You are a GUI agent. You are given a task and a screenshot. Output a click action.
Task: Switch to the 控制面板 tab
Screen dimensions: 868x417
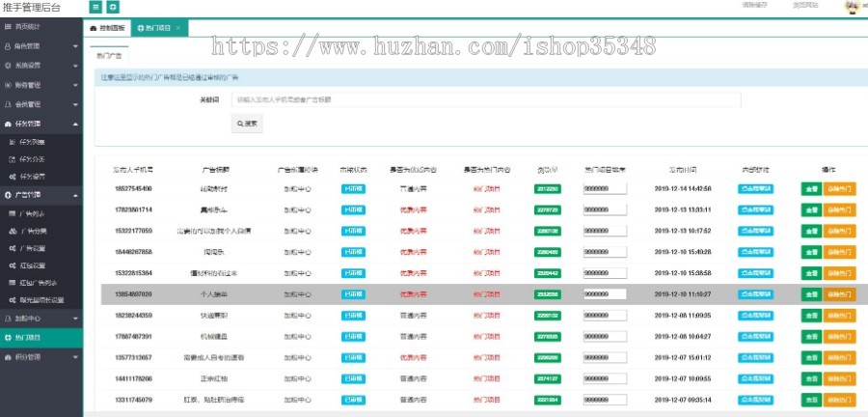107,28
